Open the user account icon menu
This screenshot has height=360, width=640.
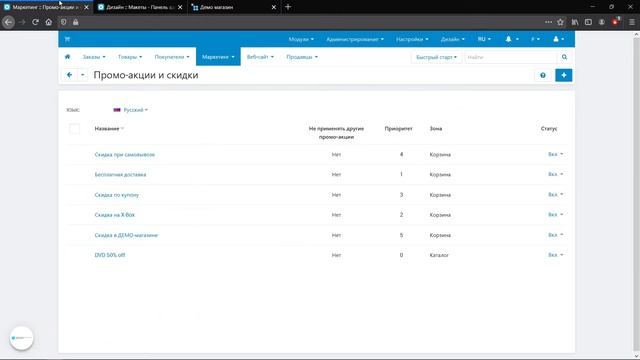point(558,39)
